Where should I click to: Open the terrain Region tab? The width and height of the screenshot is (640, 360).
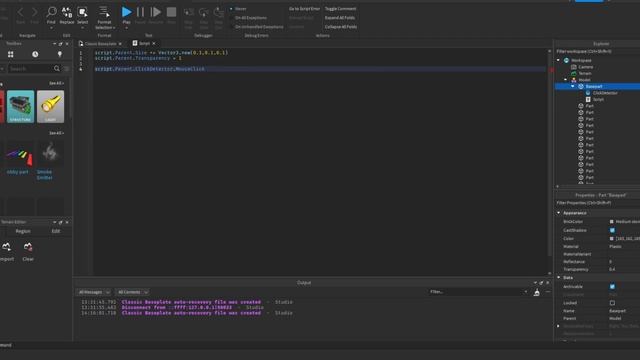[x=23, y=231]
